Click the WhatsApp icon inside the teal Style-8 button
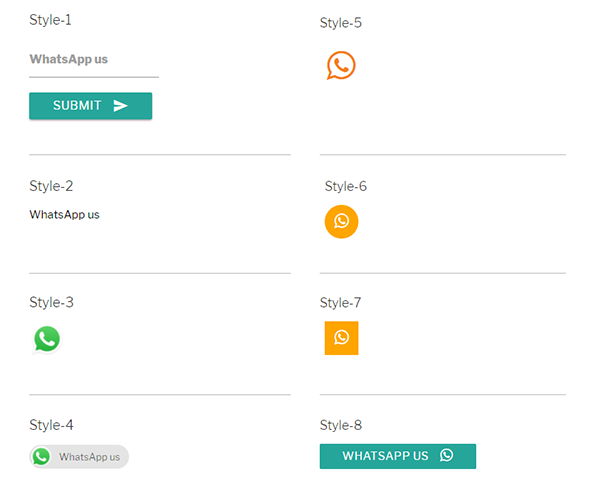The width and height of the screenshot is (600, 499). point(446,455)
